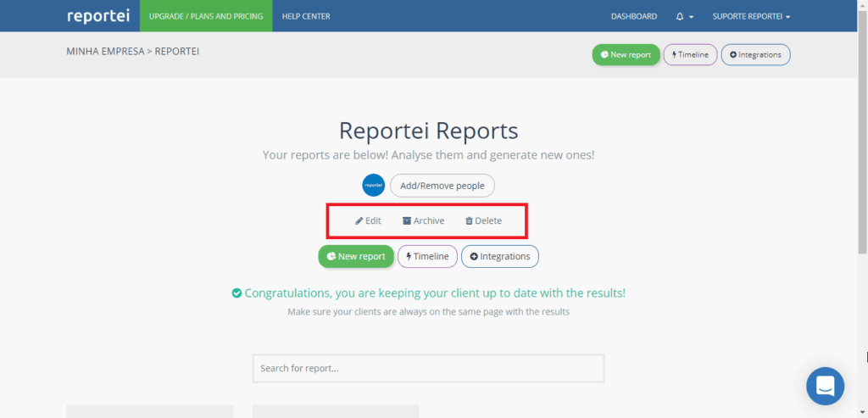Viewport: 868px width, 418px height.
Task: Open Integrations button below project actions
Action: point(500,256)
